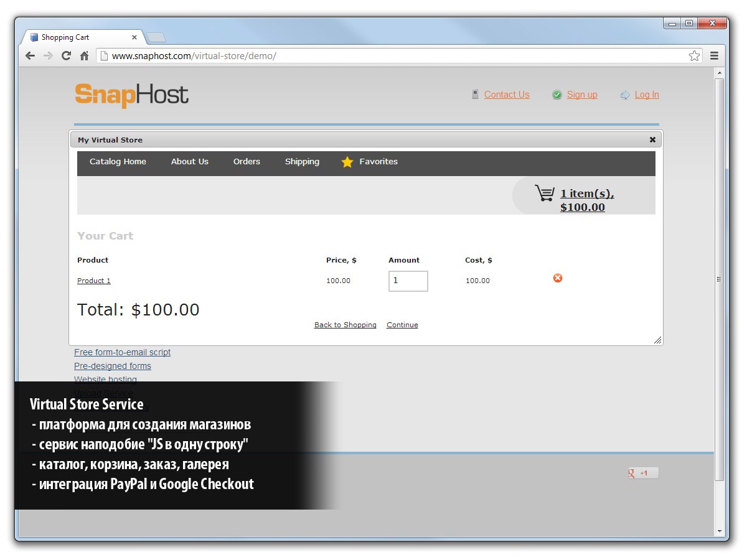Click the Google +1 button

[644, 473]
